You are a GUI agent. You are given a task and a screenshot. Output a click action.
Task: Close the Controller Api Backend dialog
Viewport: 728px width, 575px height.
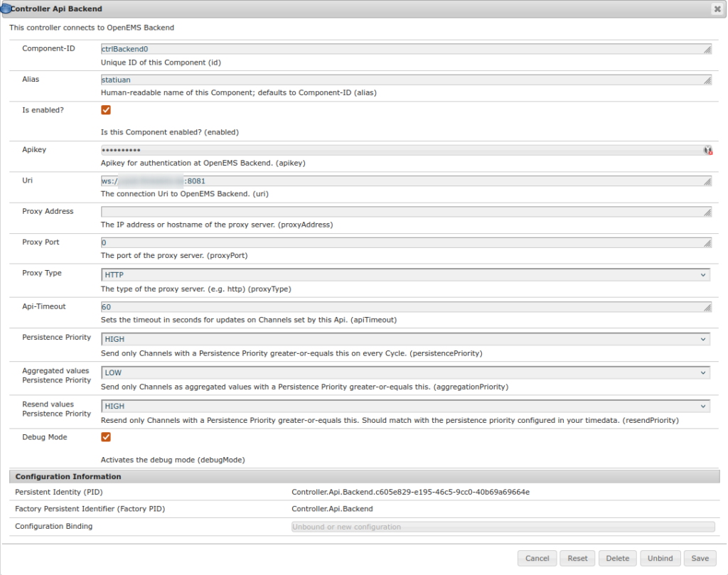(x=717, y=9)
